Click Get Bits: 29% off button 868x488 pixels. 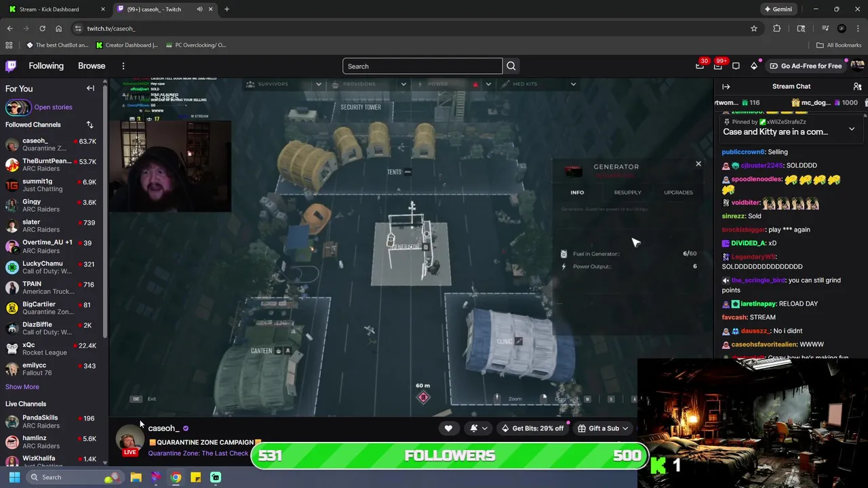[x=532, y=428]
